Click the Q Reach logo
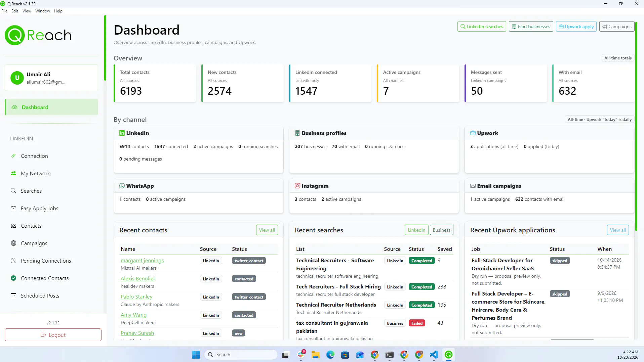 (38, 35)
